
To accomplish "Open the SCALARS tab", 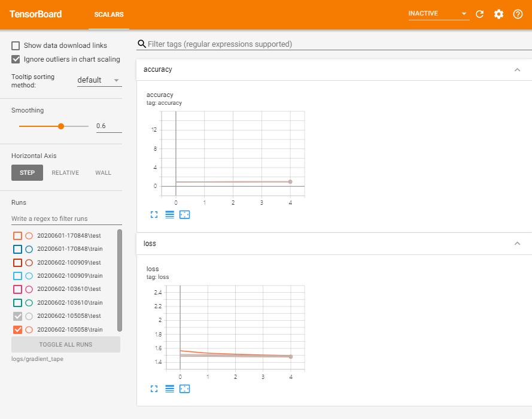I will tap(109, 14).
